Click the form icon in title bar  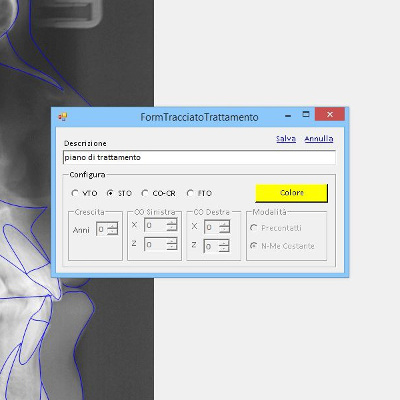coord(62,116)
